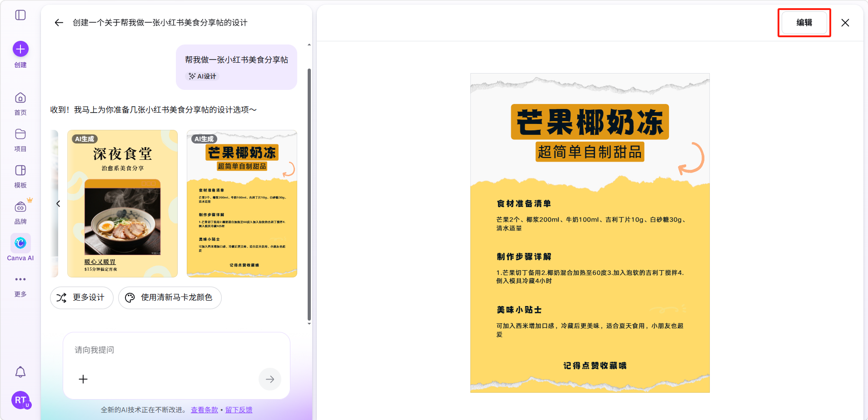The image size is (868, 420).
Task: Toggle the sidebar panel icon
Action: click(x=20, y=15)
